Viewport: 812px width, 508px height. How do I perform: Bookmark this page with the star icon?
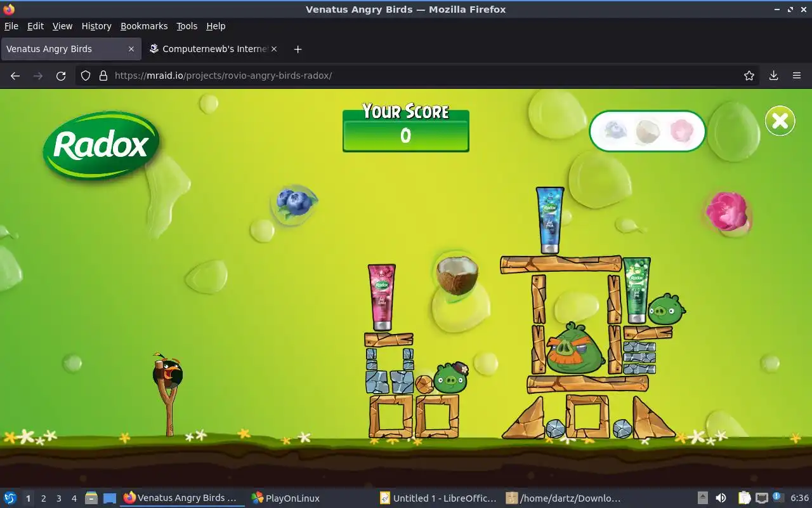click(749, 76)
